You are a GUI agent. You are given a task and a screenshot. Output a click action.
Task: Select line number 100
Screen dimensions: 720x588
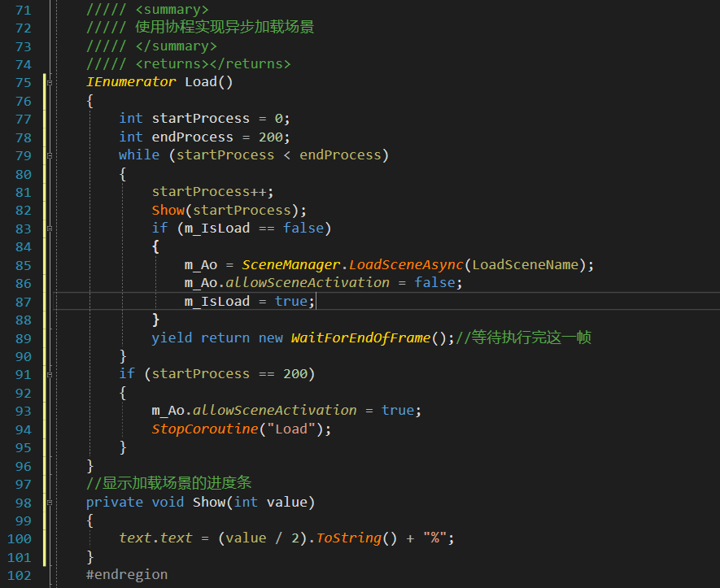tap(20, 538)
